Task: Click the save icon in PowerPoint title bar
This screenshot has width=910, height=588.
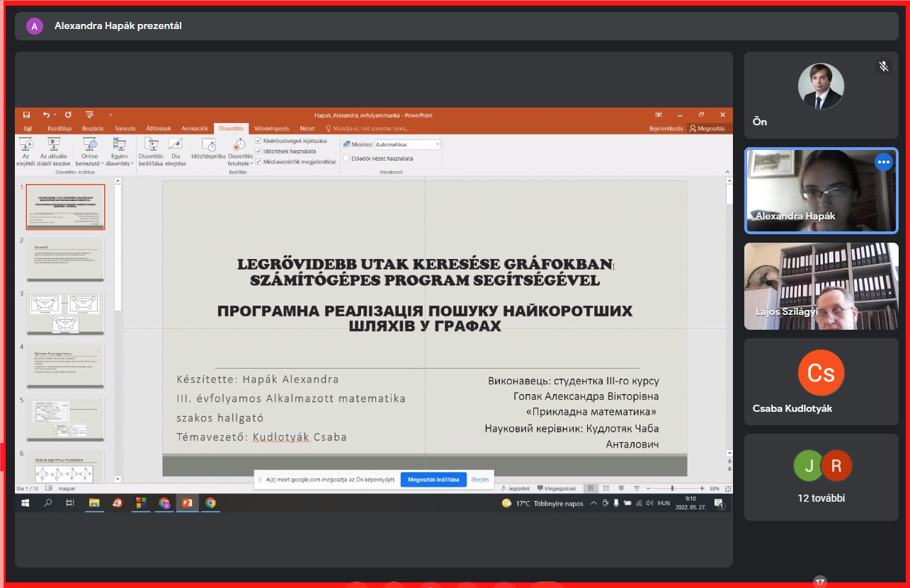Action: (26, 115)
